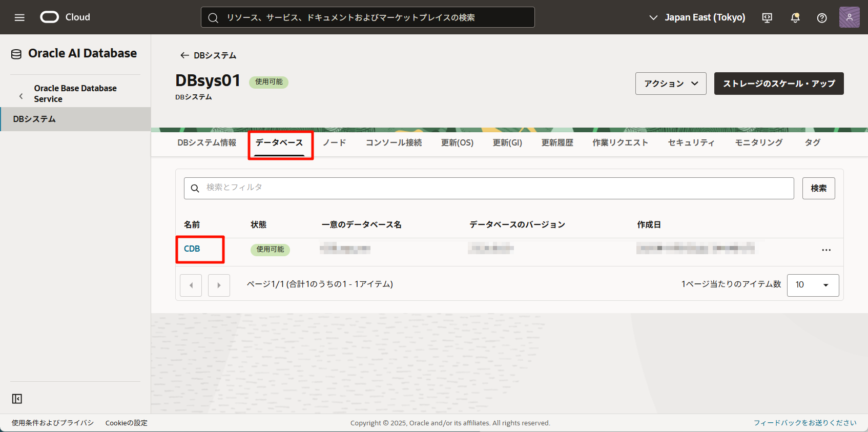Switch to the ノード tab

[x=335, y=142]
